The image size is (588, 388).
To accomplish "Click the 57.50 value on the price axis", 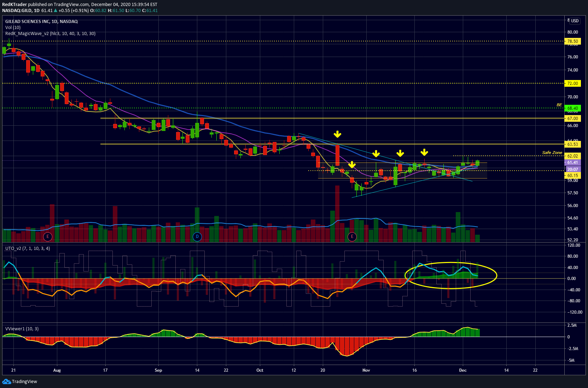I will tap(573, 193).
